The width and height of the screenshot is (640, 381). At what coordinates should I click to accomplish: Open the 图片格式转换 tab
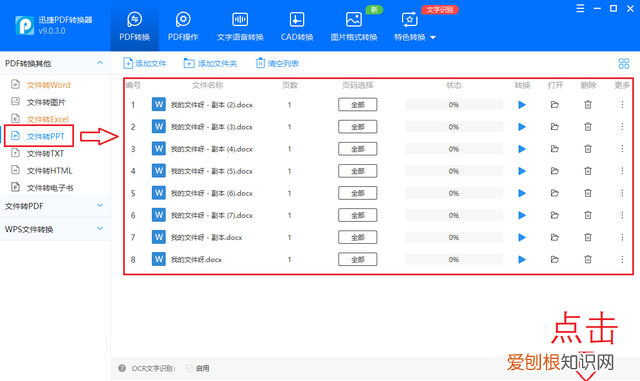click(353, 27)
